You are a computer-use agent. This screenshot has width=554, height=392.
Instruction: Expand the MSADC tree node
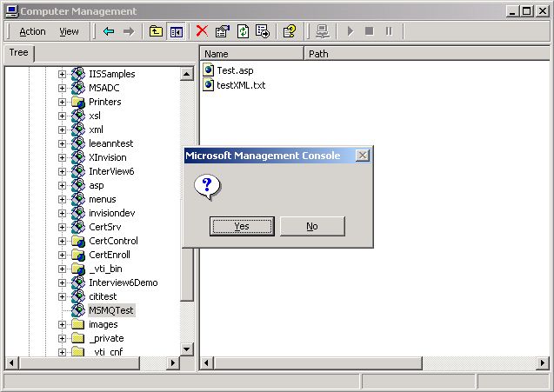coord(62,88)
